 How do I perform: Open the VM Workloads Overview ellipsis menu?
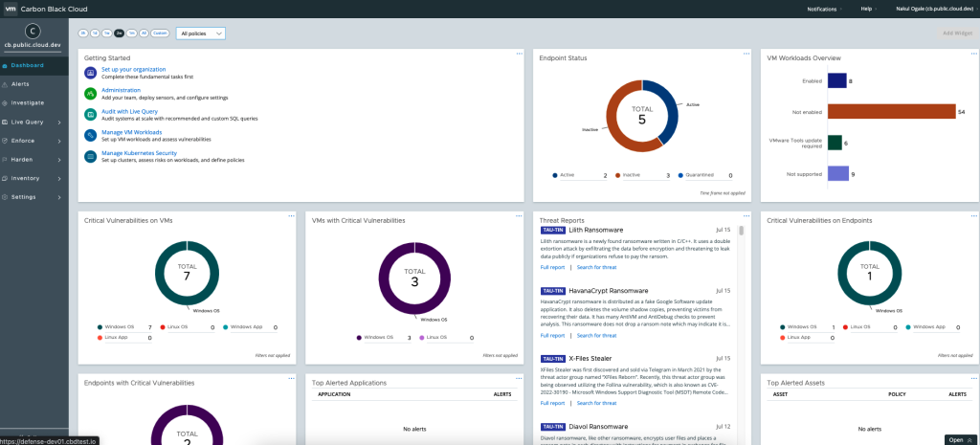[973, 54]
